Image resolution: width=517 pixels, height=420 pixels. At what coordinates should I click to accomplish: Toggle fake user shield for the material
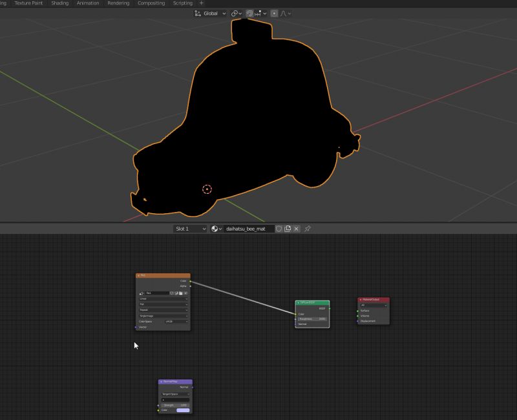[x=279, y=229]
